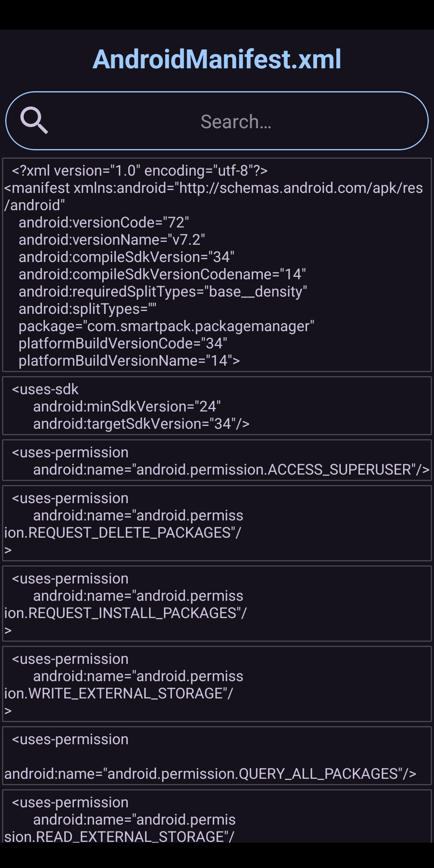Tap the android:versionCode="72" line

tap(104, 223)
